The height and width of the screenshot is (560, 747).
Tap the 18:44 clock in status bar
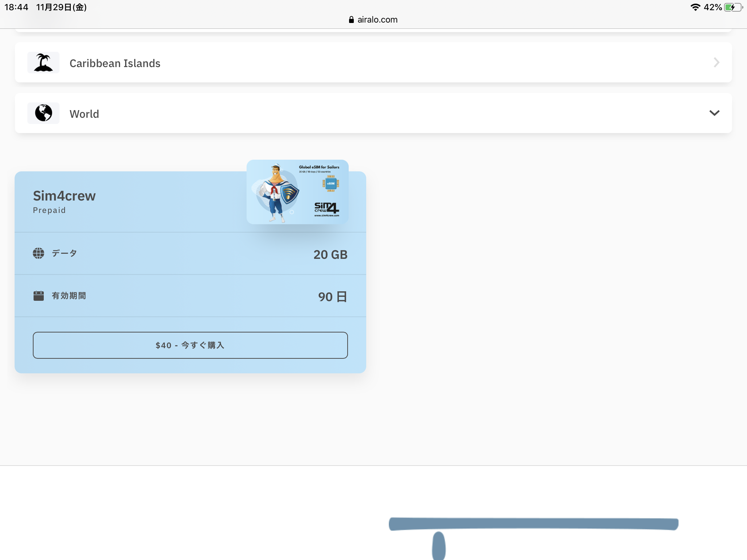click(x=16, y=7)
